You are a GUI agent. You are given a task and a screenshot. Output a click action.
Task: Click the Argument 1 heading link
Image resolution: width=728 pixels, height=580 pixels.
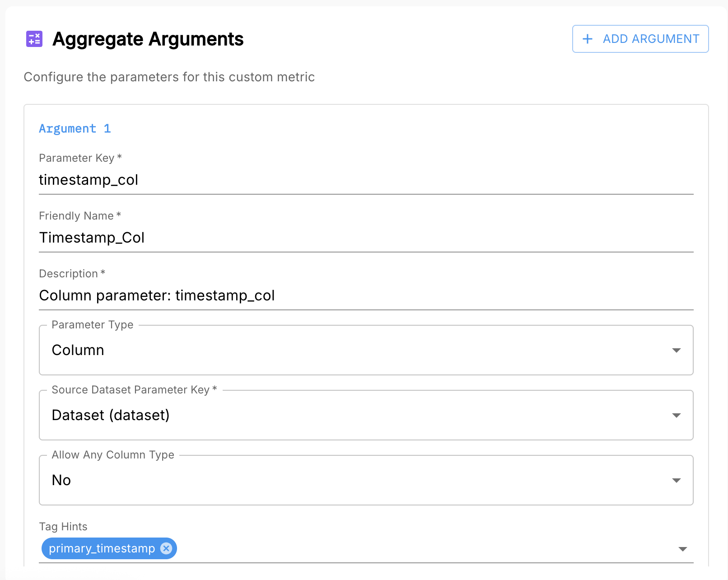(75, 129)
